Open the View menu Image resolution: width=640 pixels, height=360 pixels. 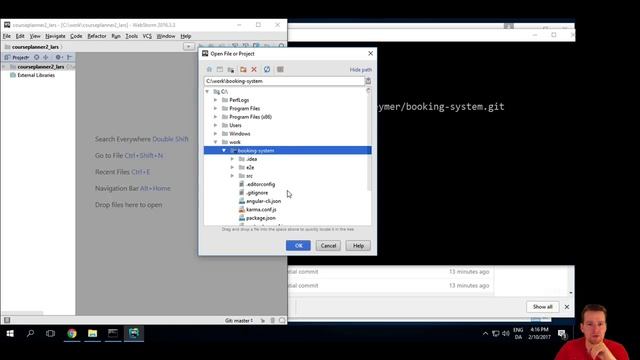click(x=35, y=36)
